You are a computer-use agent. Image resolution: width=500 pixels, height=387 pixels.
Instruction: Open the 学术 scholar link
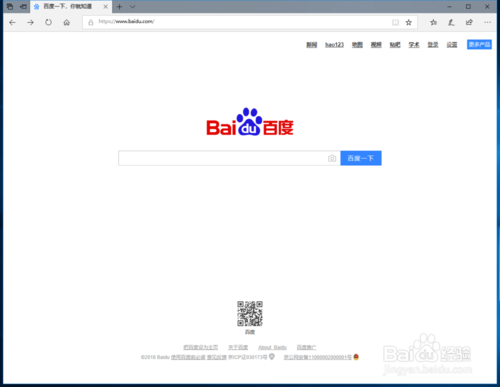coord(414,45)
